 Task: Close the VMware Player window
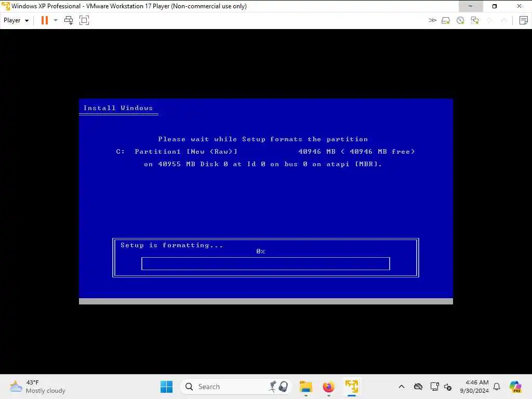pos(519,6)
